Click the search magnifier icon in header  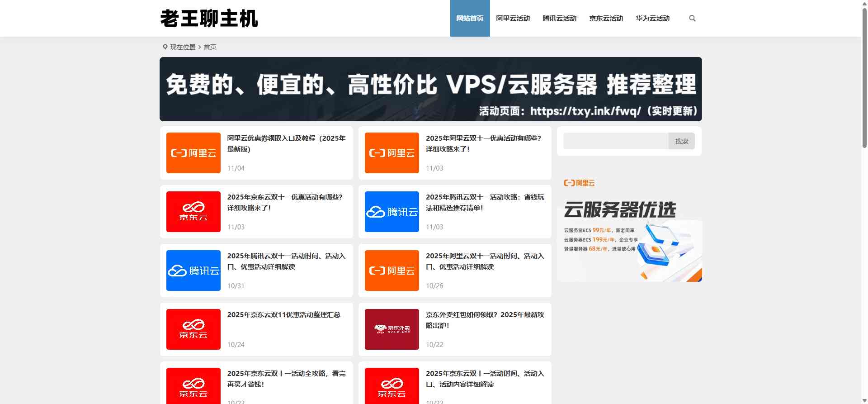click(x=692, y=19)
